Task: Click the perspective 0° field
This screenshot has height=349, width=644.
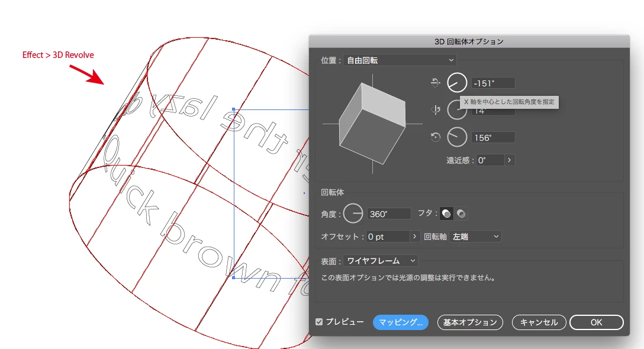Action: (490, 160)
